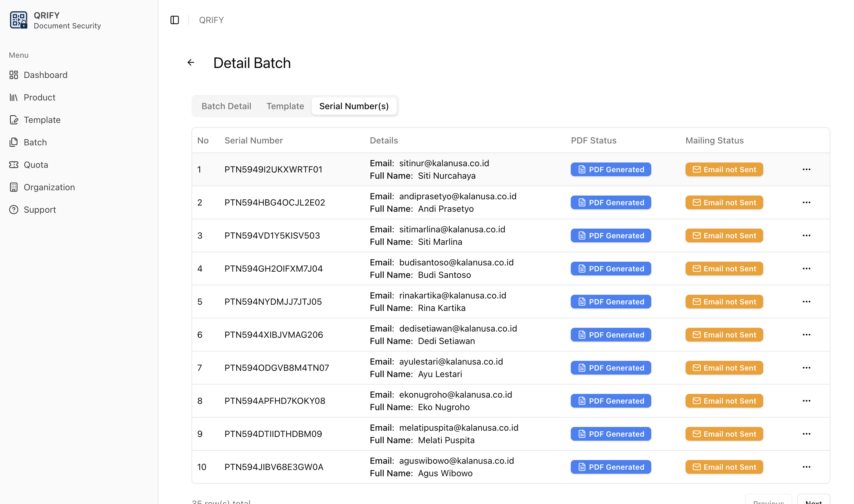Open the Dashboard from the sidebar
The height and width of the screenshot is (504, 854).
tap(45, 75)
